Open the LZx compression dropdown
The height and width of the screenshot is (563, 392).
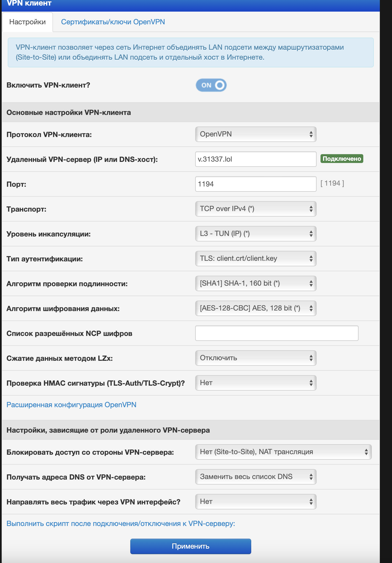256,358
